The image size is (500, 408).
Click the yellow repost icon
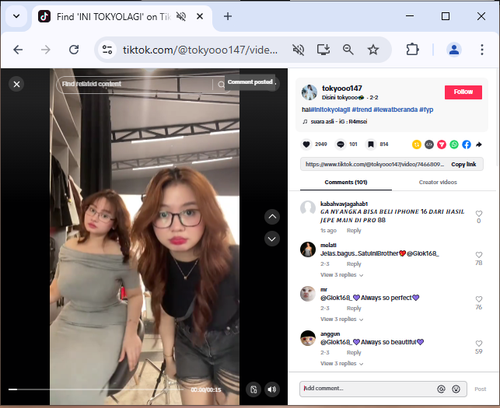click(x=416, y=144)
